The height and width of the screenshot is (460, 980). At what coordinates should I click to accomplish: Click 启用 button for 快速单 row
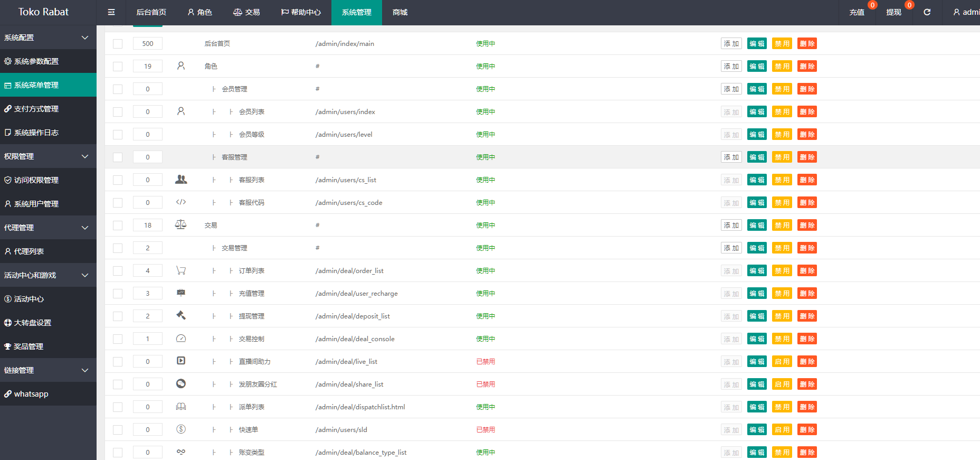point(782,430)
